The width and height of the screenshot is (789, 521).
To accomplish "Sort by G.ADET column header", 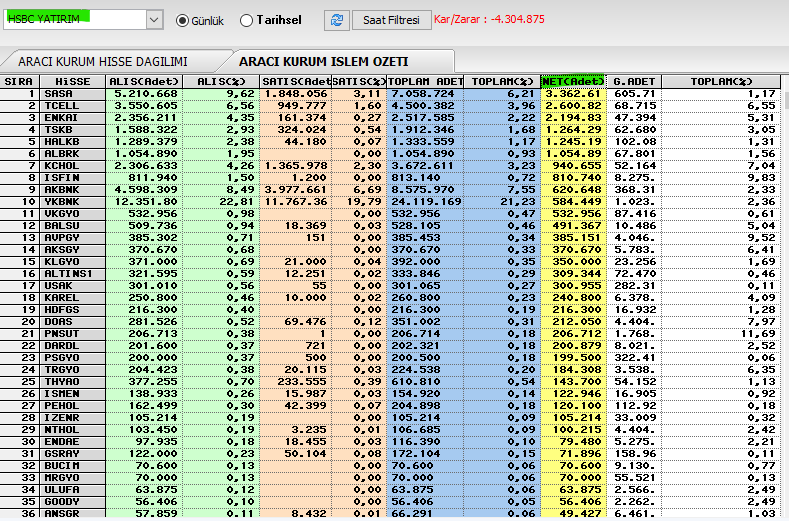I will 634,82.
